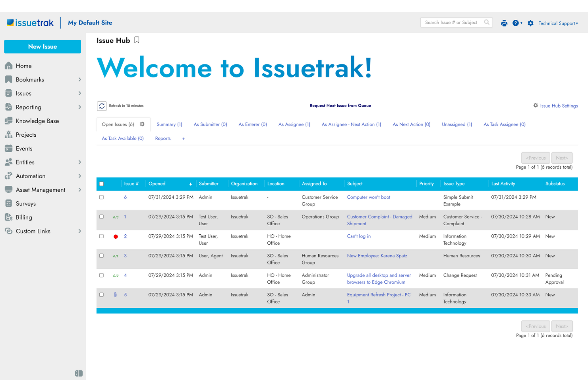Open the settings gear in the top bar
Viewport: 588px width, 392px height.
[530, 23]
